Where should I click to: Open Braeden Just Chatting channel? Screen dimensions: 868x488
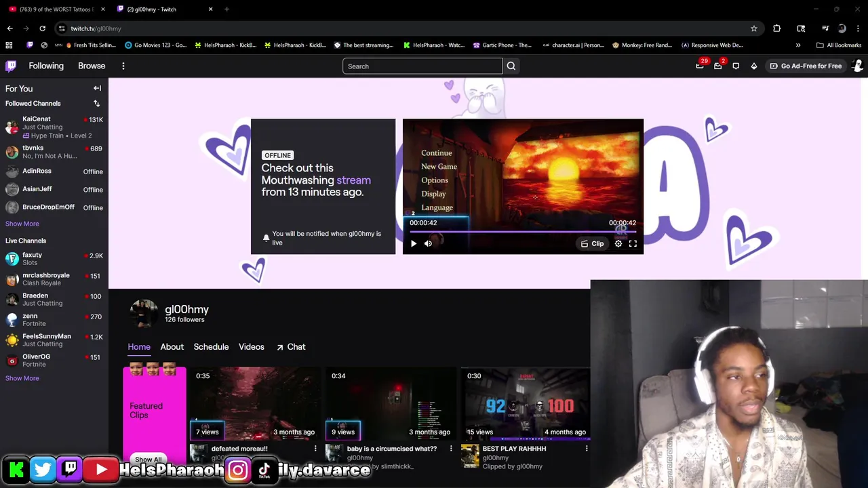[54, 299]
